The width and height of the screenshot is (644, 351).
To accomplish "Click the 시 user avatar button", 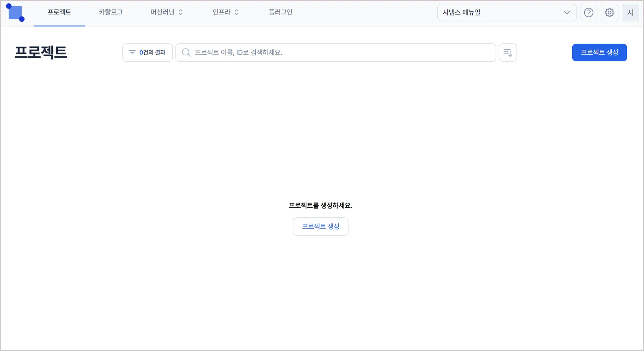I will click(x=630, y=13).
